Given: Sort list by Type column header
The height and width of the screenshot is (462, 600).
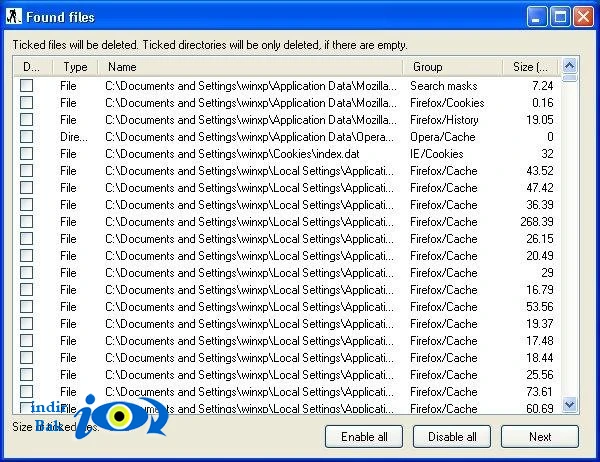Looking at the screenshot, I should (x=75, y=67).
